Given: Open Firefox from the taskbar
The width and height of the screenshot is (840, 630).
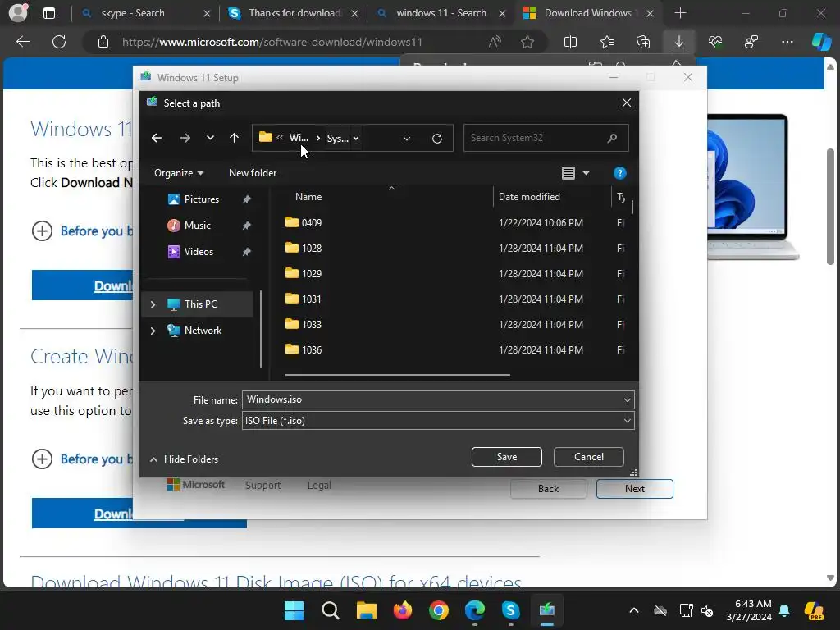Looking at the screenshot, I should (402, 610).
